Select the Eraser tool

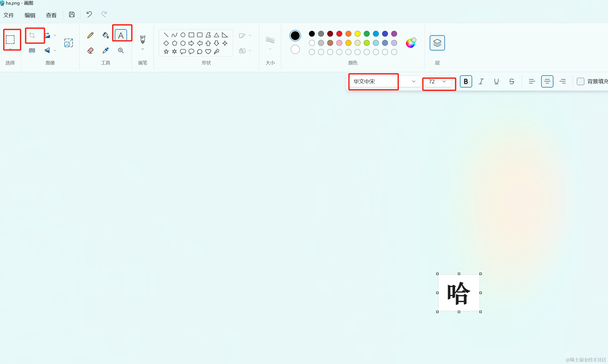(90, 50)
